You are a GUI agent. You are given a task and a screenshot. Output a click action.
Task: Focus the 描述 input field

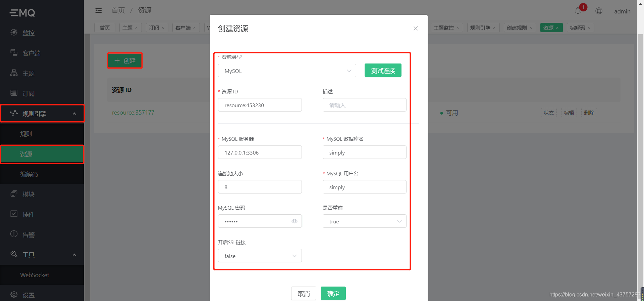[365, 105]
